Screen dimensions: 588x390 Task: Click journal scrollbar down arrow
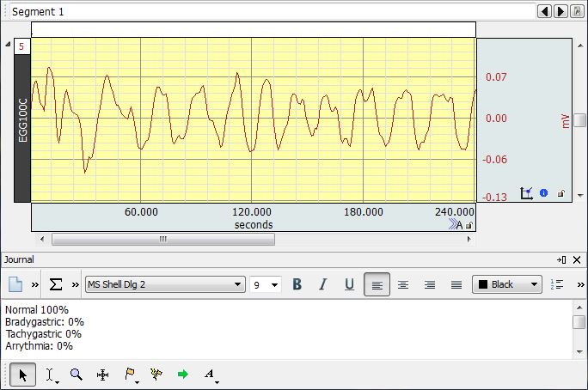(x=579, y=352)
